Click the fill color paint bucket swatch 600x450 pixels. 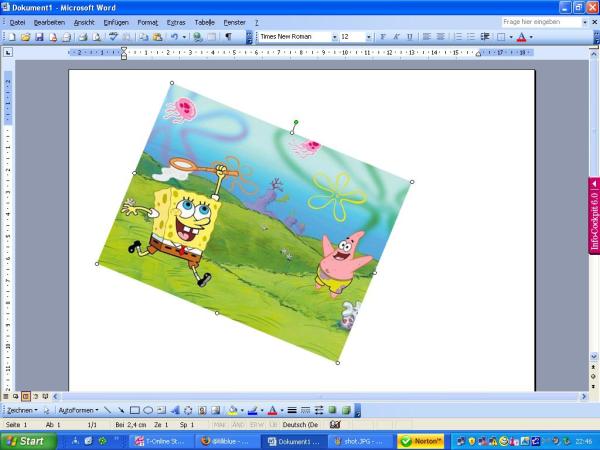coord(231,410)
